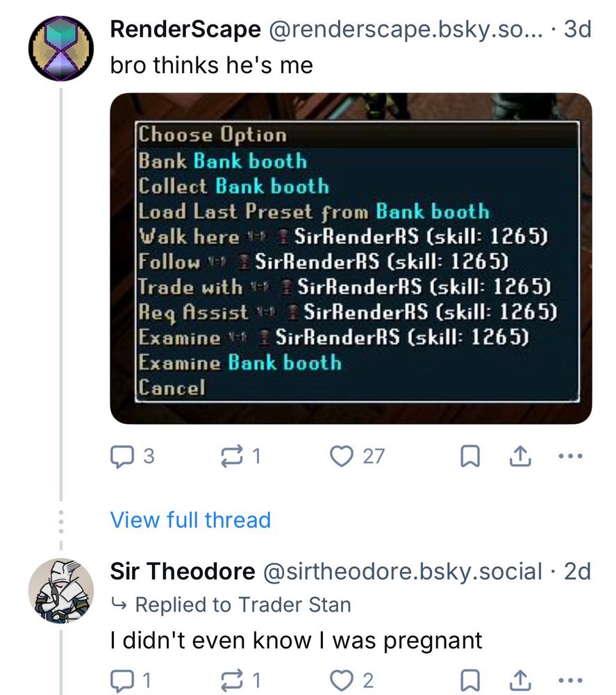Screen dimensions: 616x695
Task: Expand the collapsed thread dots indicator
Action: tap(61, 521)
